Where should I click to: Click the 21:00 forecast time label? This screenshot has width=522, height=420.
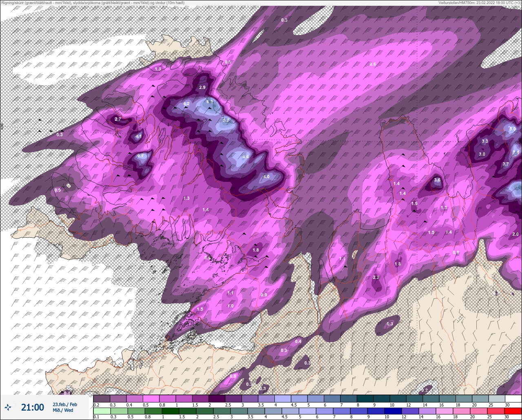(x=33, y=407)
